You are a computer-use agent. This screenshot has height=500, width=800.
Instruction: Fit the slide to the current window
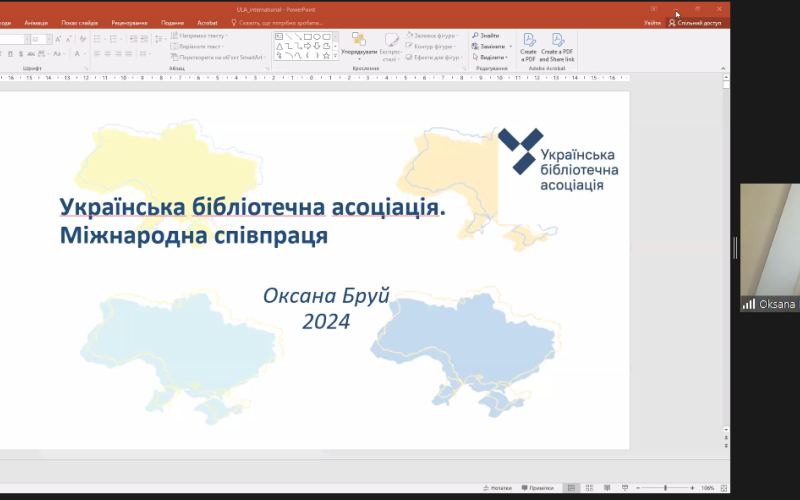coord(723,488)
